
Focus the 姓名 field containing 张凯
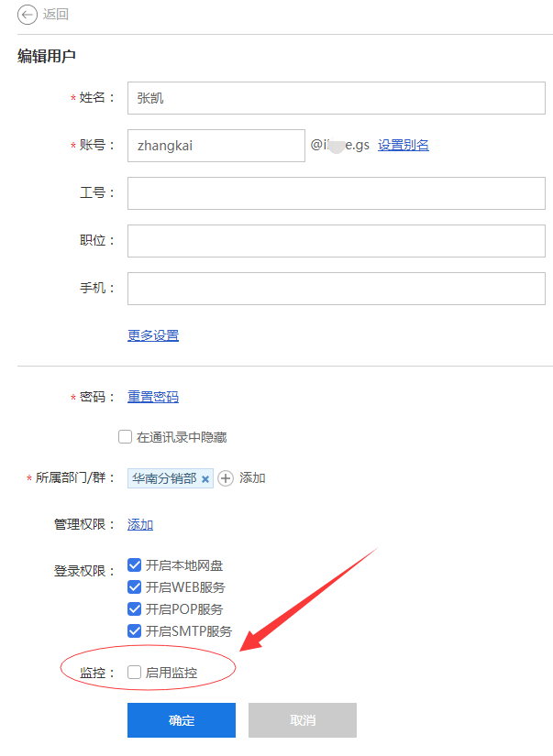click(x=337, y=98)
